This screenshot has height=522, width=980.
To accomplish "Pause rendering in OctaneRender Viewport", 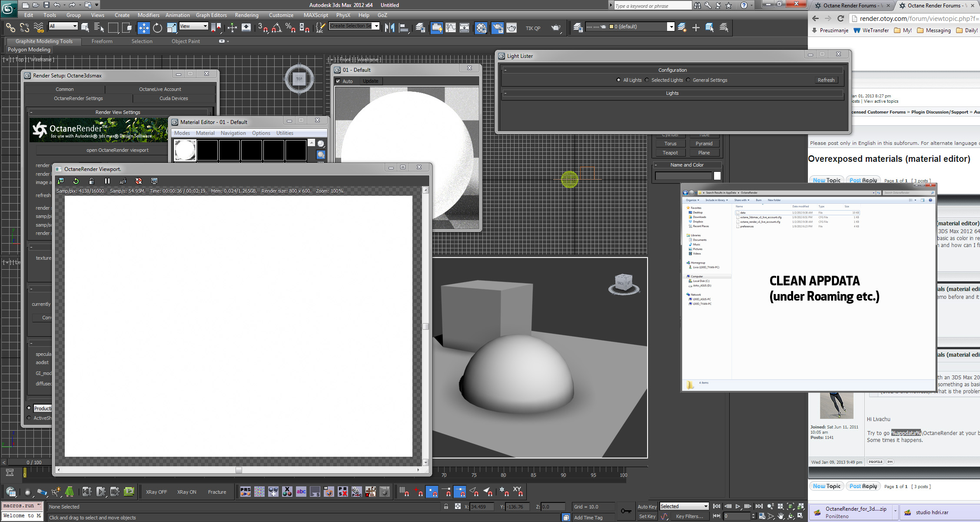I will click(x=107, y=181).
